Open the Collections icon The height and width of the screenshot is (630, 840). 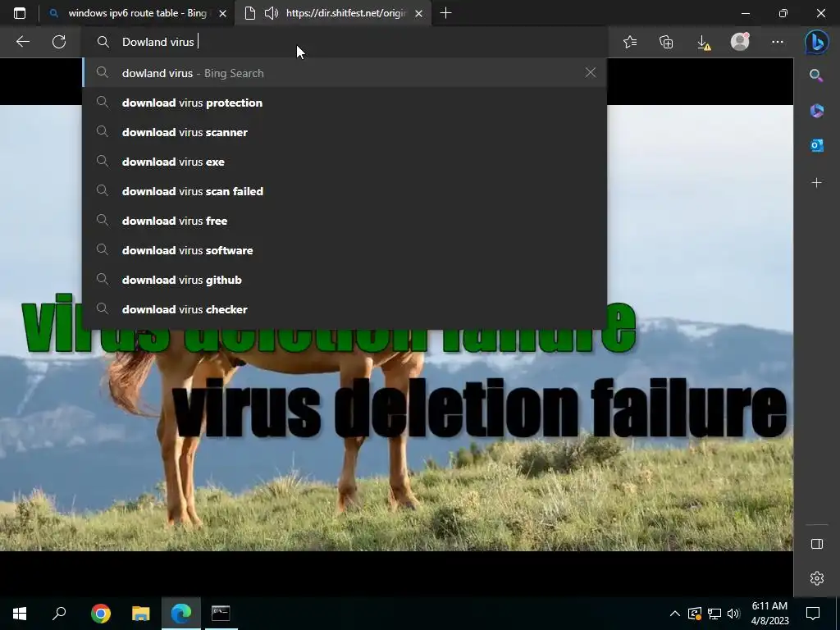pyautogui.click(x=666, y=42)
